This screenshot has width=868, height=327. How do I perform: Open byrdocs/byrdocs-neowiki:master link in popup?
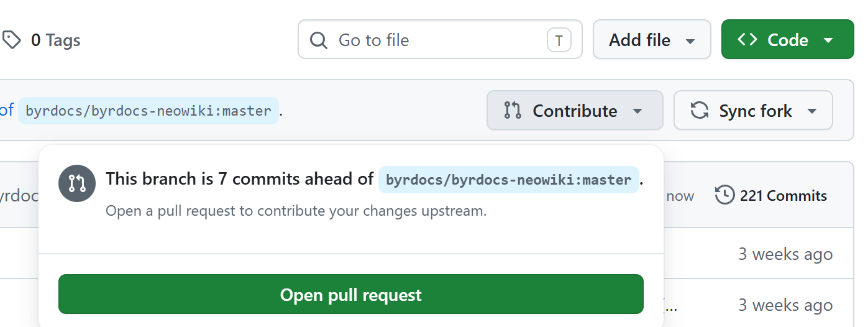[509, 180]
